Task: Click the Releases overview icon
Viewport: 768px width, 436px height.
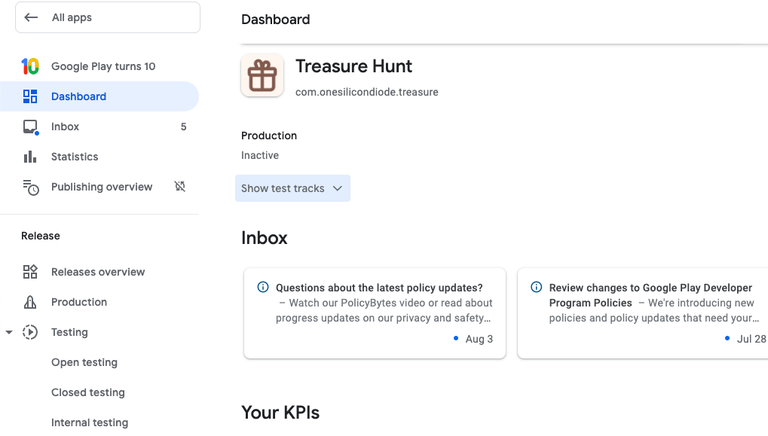Action: [x=30, y=272]
